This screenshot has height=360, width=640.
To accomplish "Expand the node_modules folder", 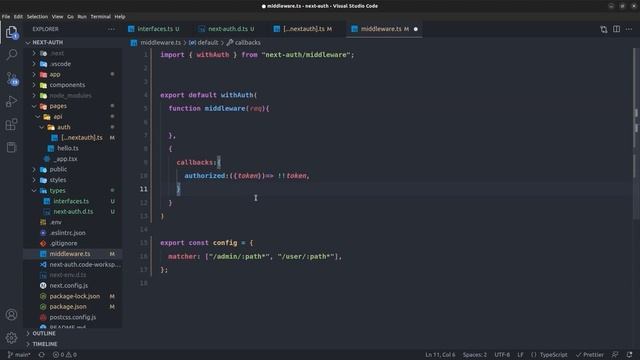I will pyautogui.click(x=70, y=96).
